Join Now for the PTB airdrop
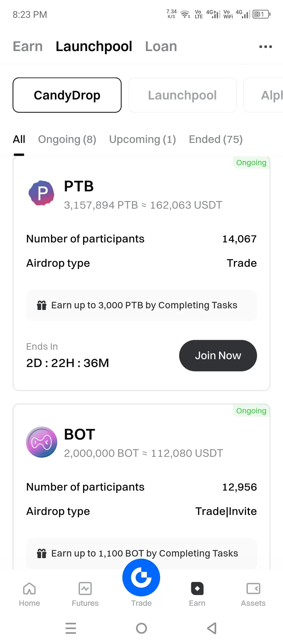283x644 pixels. (x=218, y=356)
